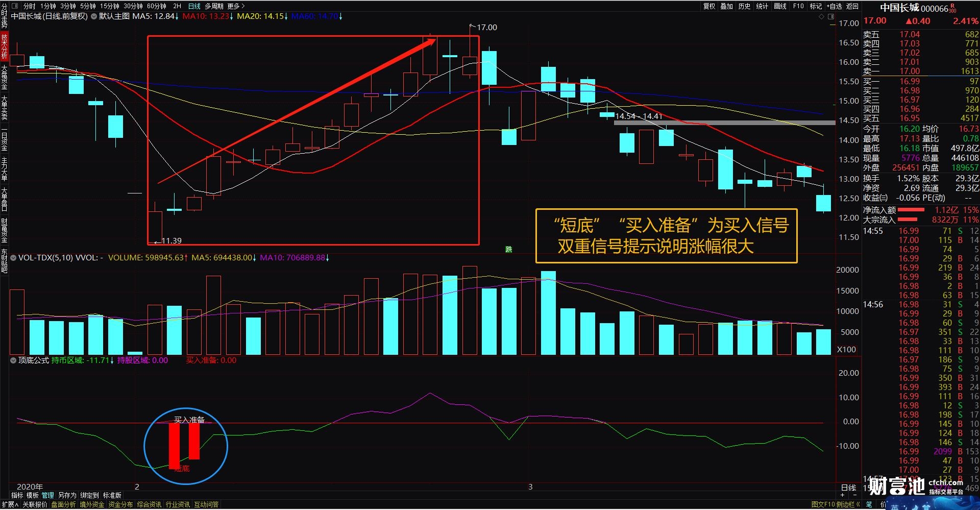Click the blue MA60 legend label
Image resolution: width=980 pixels, height=510 pixels.
(x=316, y=16)
